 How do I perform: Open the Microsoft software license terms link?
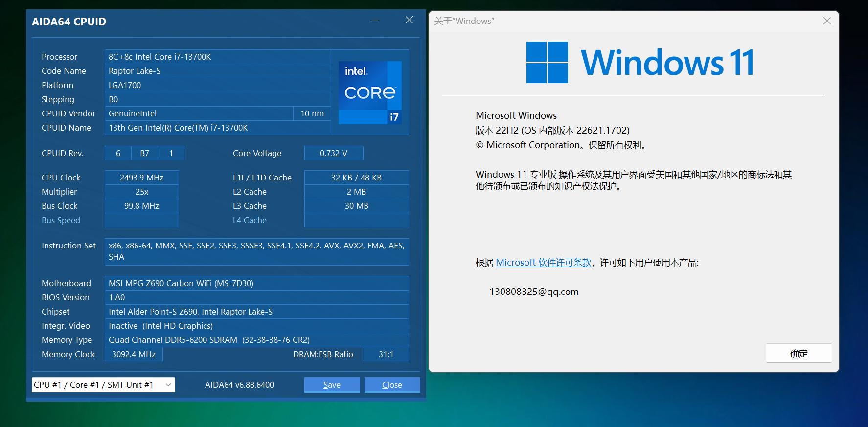[x=543, y=263]
